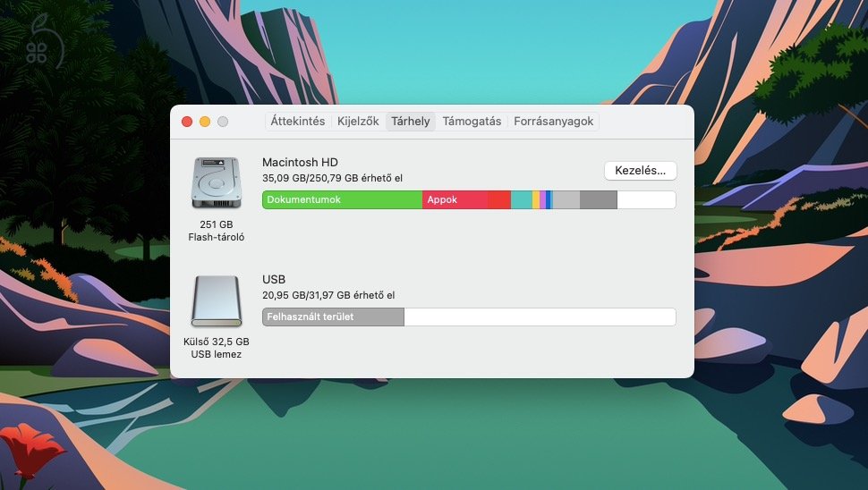The width and height of the screenshot is (868, 490).
Task: Click the green Dokumentumok storage segment
Action: [342, 199]
